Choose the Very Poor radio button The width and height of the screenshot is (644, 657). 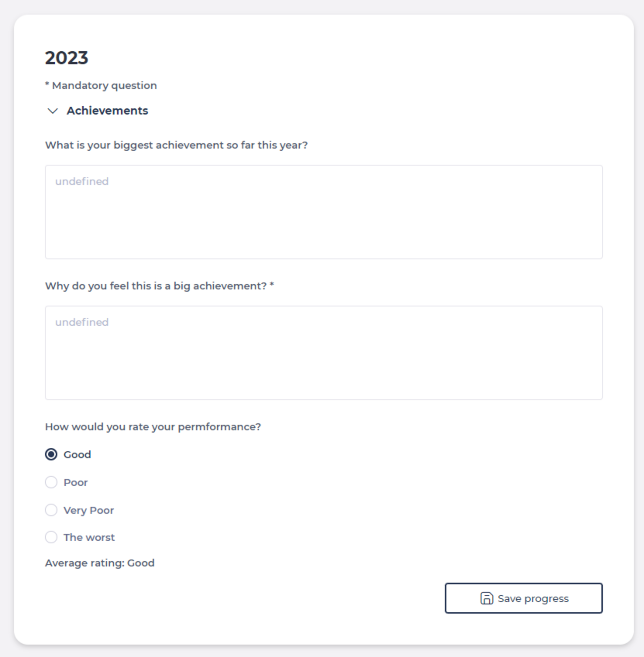51,509
